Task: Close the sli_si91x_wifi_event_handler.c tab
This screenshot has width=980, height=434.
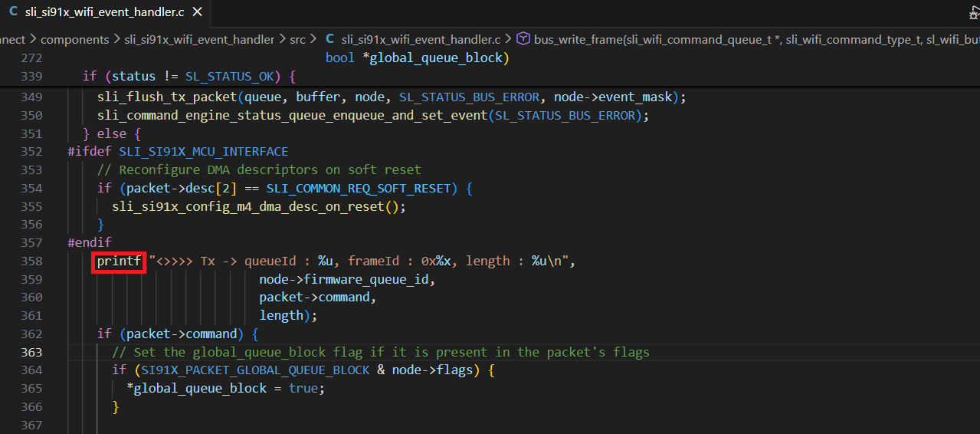Action: click(197, 12)
